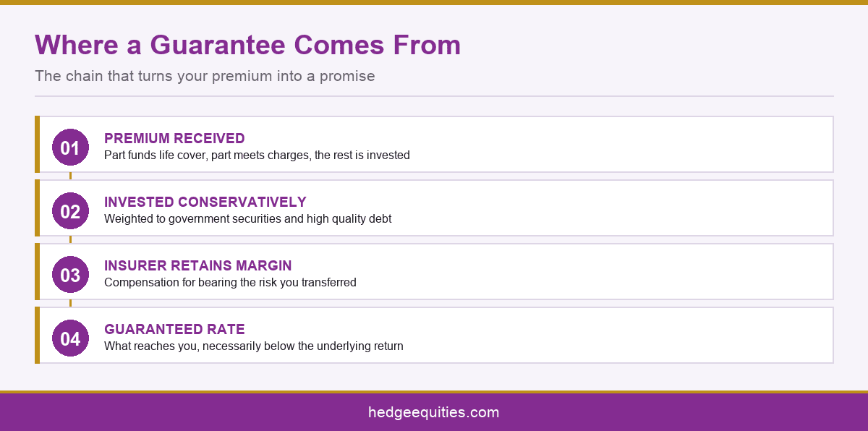The image size is (868, 431).
Task: Select the GUARANTEED RATE heading
Action: coord(174,329)
